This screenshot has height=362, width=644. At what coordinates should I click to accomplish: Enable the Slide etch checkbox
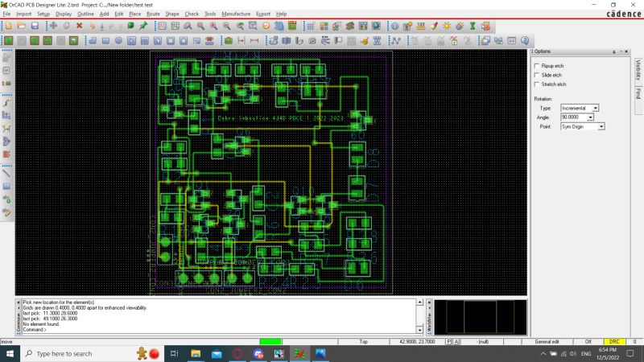click(x=536, y=75)
